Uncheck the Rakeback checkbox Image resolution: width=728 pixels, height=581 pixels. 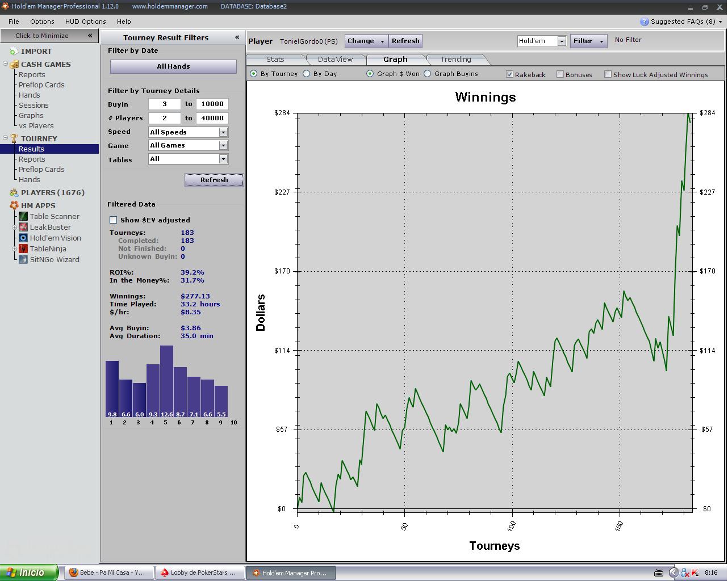tap(509, 74)
